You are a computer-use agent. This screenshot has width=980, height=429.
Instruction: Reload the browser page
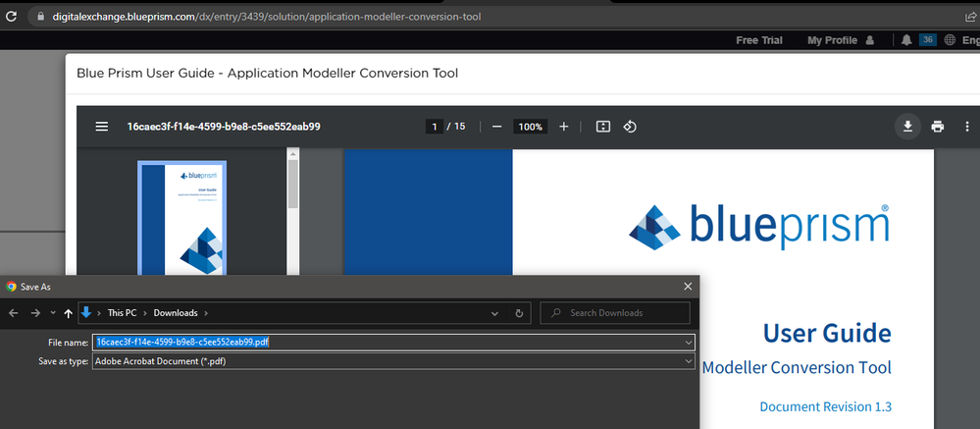pyautogui.click(x=10, y=17)
